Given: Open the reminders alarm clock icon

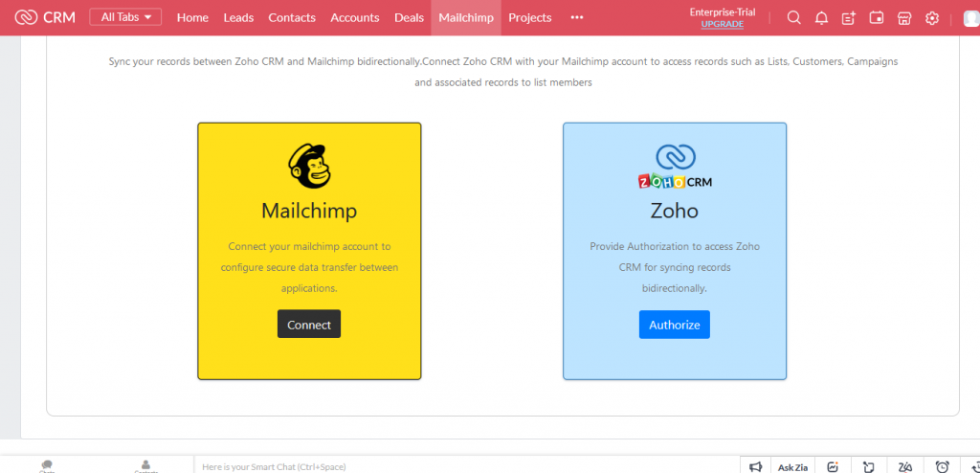Looking at the screenshot, I should click(x=942, y=466).
